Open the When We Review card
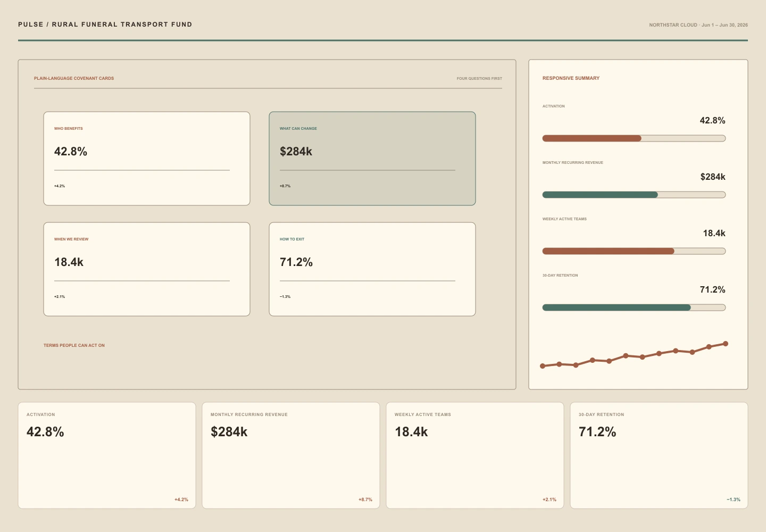The image size is (766, 532). tap(147, 269)
